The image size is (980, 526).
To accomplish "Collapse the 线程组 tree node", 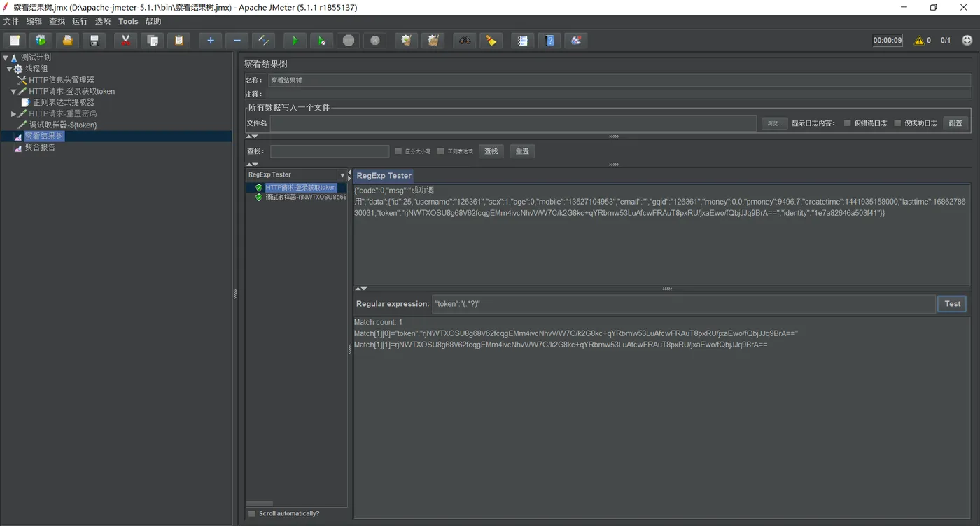I will click(10, 69).
